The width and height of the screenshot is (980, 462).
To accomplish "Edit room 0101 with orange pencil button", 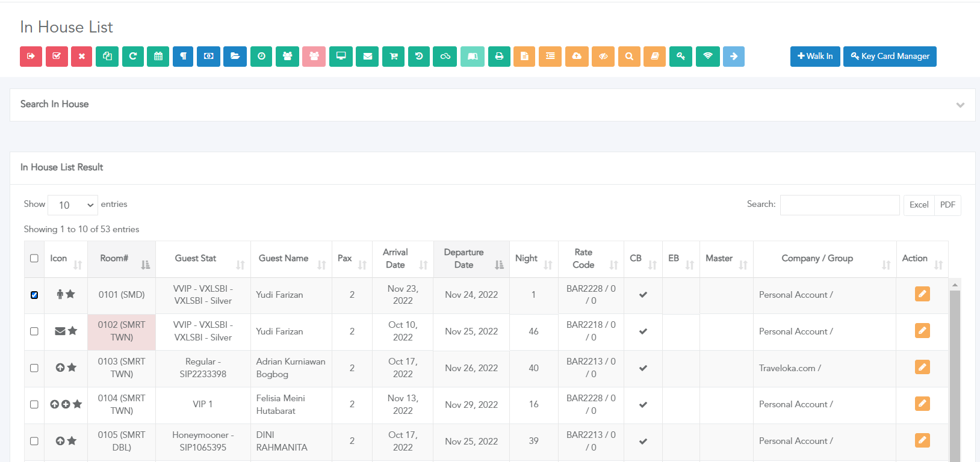I will pos(922,294).
